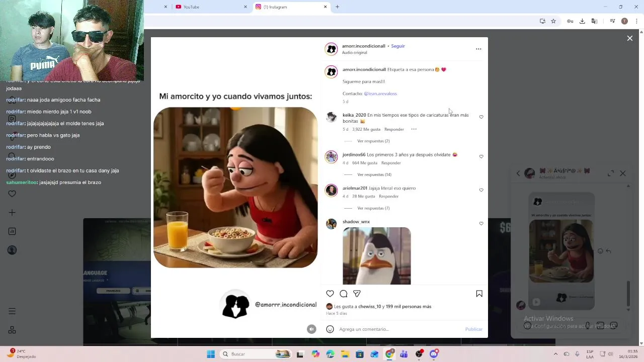Open the password manager key icon
Viewport: 644px width, 362px height.
pos(570,21)
